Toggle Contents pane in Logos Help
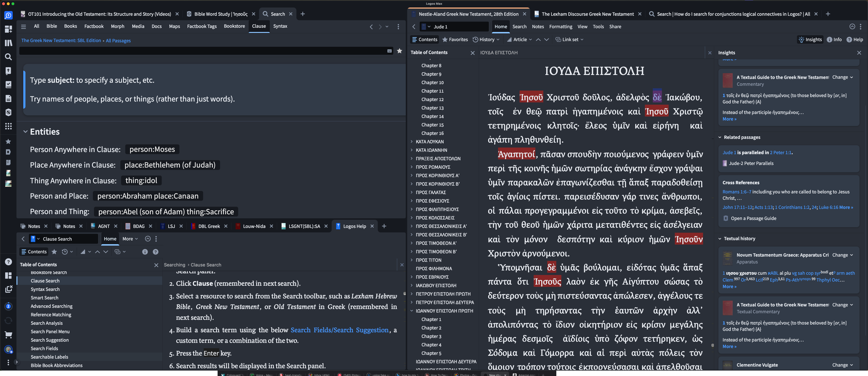This screenshot has width=868, height=376. 34,251
